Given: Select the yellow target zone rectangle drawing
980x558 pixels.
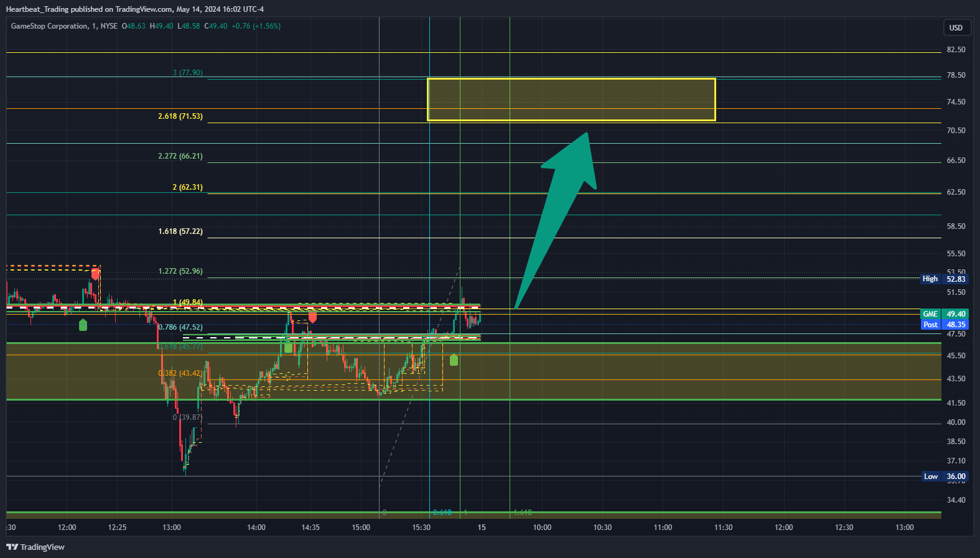Looking at the screenshot, I should point(571,100).
